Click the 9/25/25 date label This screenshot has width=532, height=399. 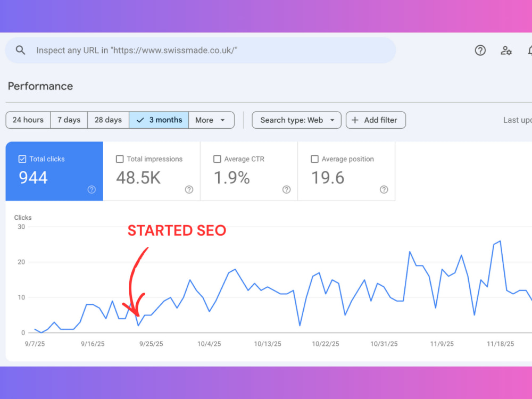[x=151, y=344]
